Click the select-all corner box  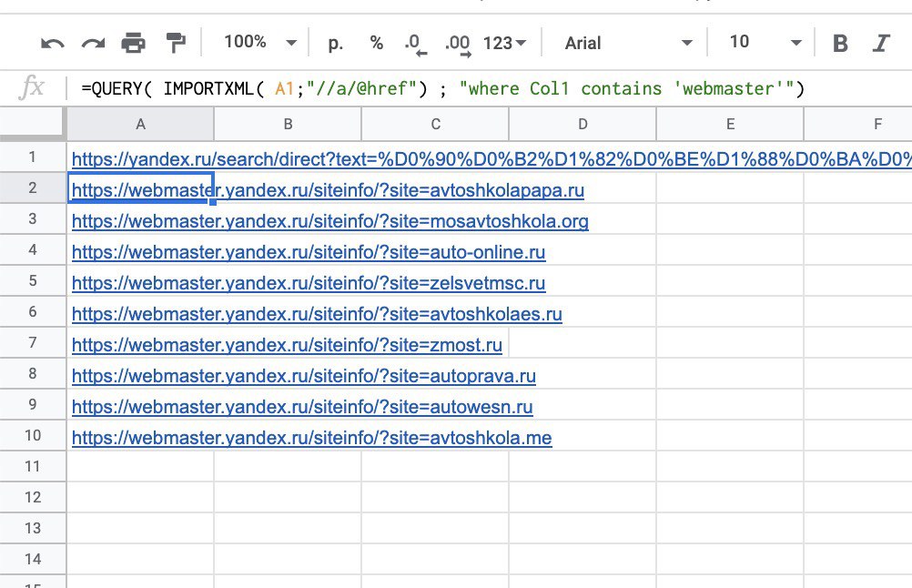click(x=33, y=124)
